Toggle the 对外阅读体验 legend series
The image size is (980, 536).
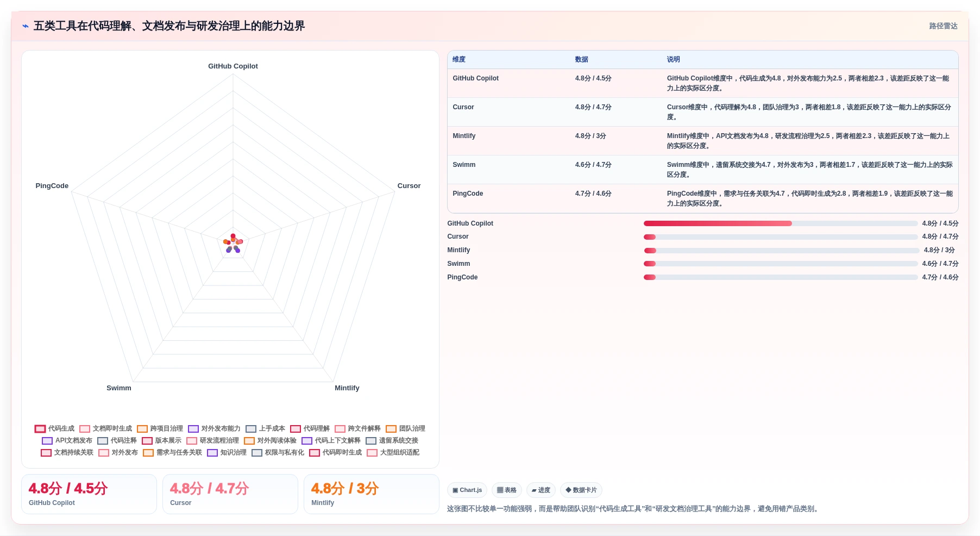tap(270, 440)
